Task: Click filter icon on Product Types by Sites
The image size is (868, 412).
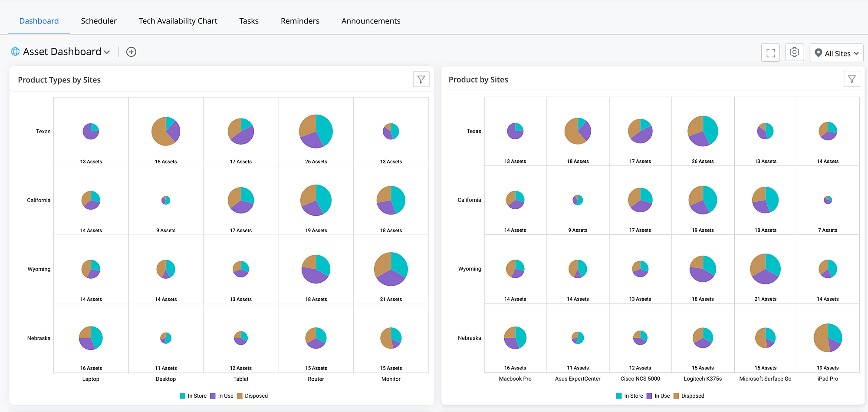Action: tap(421, 79)
